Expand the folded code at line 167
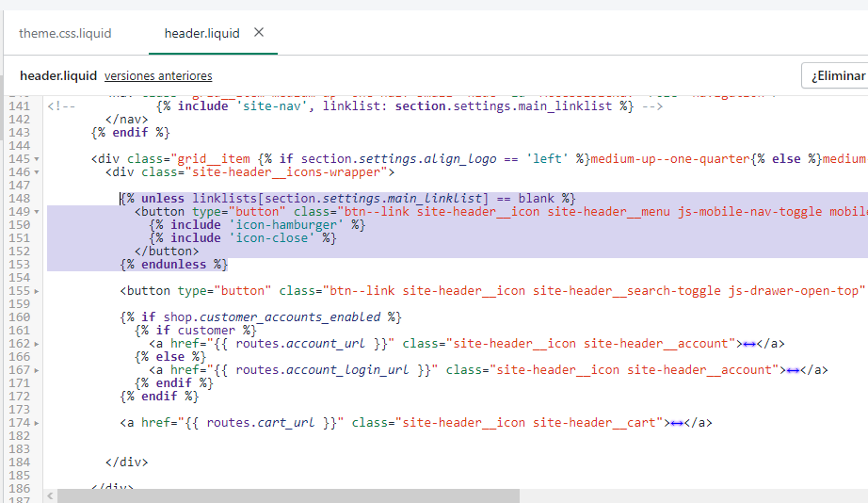Screen dimensions: 868x503 coord(37,370)
